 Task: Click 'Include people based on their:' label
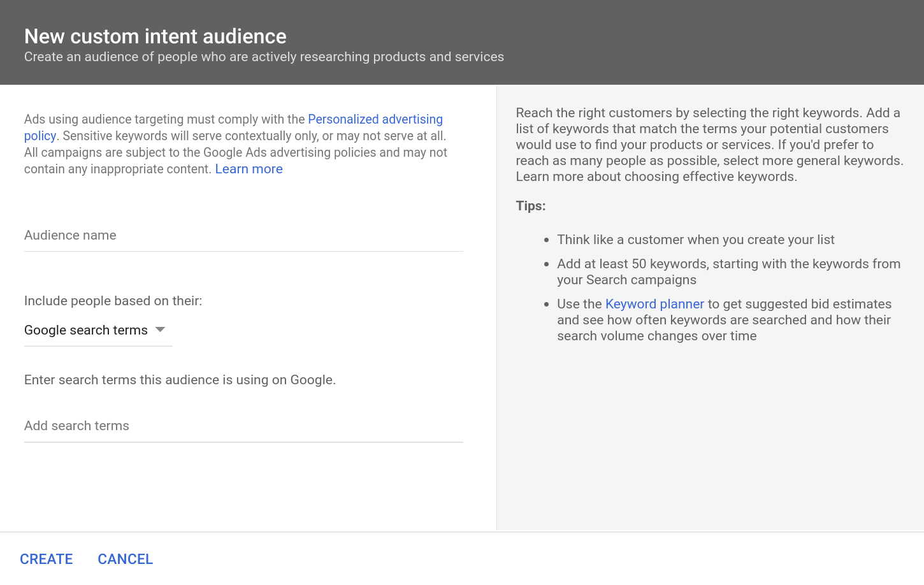[113, 301]
